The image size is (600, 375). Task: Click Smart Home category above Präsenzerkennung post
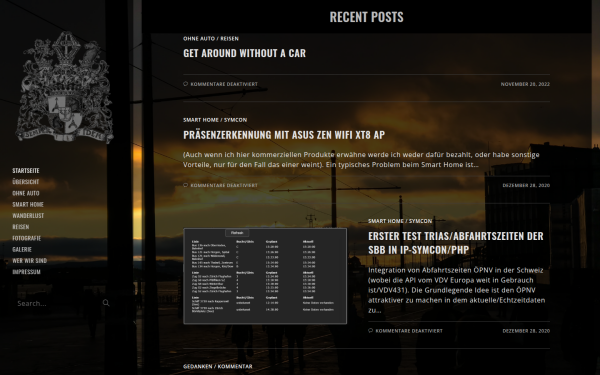click(x=201, y=120)
